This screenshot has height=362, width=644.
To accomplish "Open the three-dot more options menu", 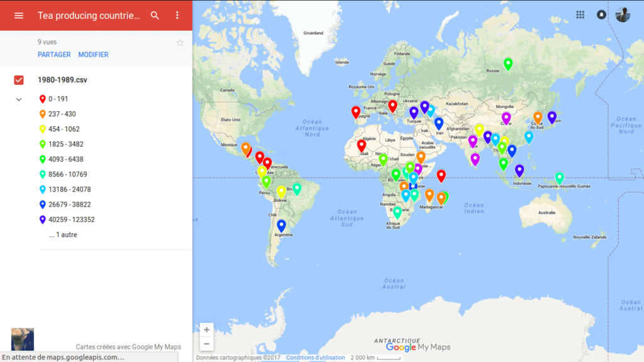I will point(177,16).
